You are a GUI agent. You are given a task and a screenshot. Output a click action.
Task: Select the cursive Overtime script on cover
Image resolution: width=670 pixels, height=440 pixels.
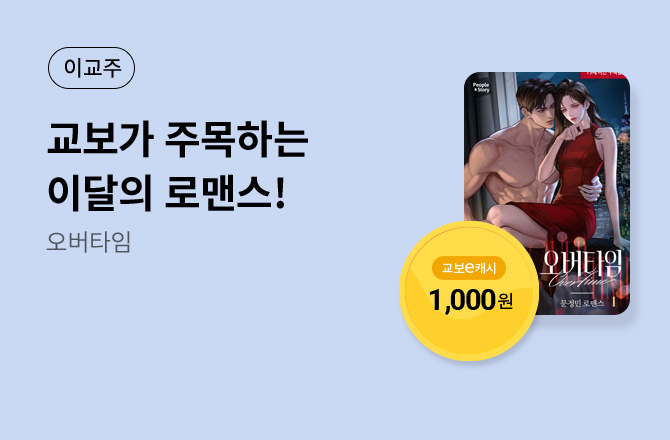click(x=577, y=280)
